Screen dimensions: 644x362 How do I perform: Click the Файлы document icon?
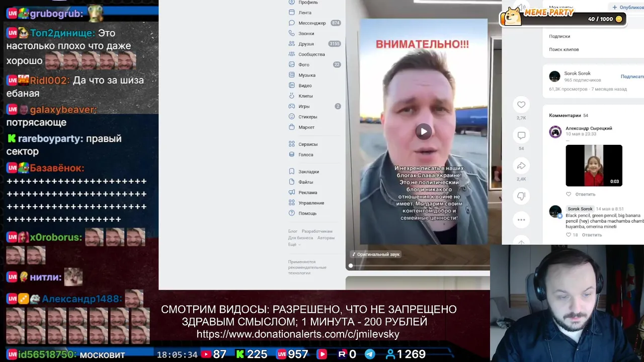click(292, 182)
